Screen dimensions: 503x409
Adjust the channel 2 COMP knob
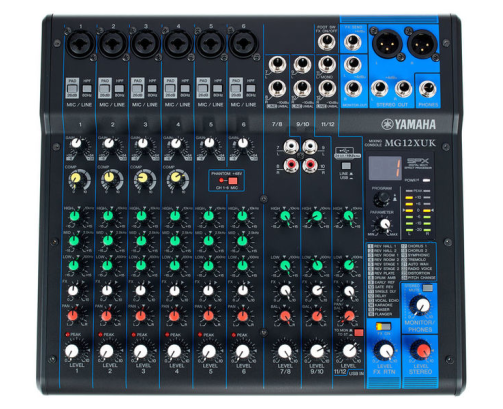tap(110, 178)
